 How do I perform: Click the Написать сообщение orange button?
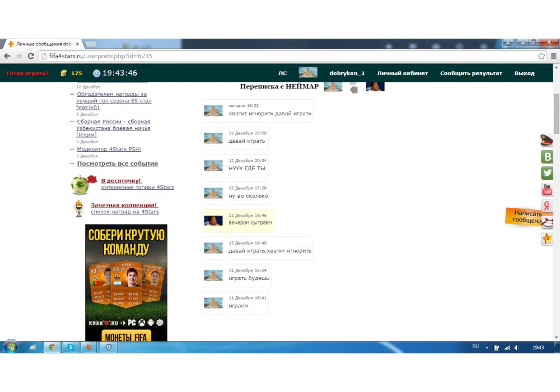[x=527, y=217]
